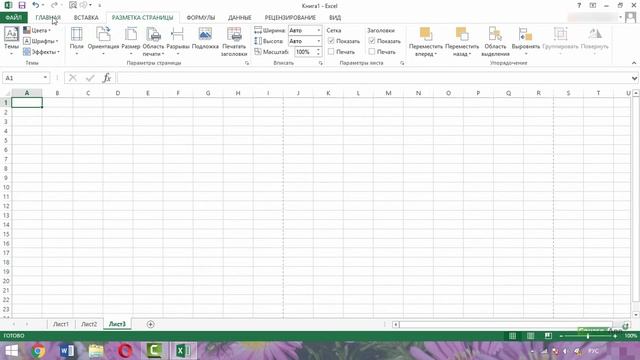This screenshot has width=640, height=360.
Task: Collapse the ribbon with the arrow
Action: click(x=634, y=63)
